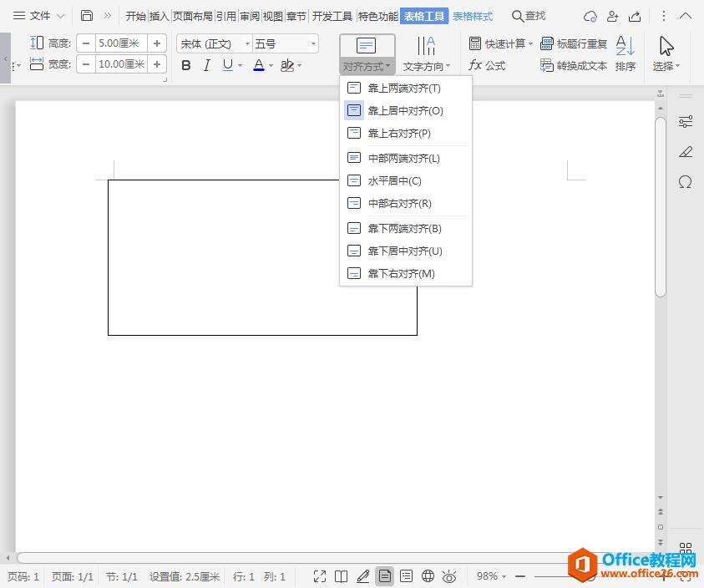Switch to web layout globe icon
Screen dimensions: 704x588
428,575
